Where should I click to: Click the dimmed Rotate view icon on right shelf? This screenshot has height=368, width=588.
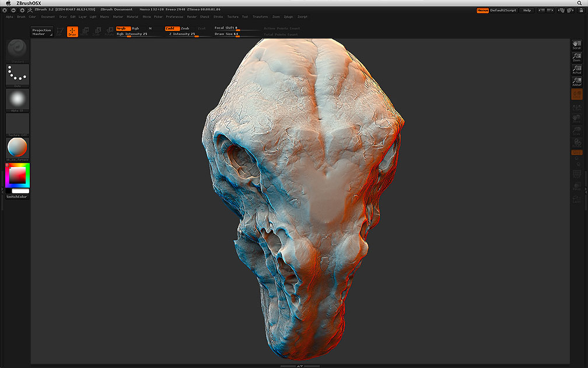coord(577,143)
